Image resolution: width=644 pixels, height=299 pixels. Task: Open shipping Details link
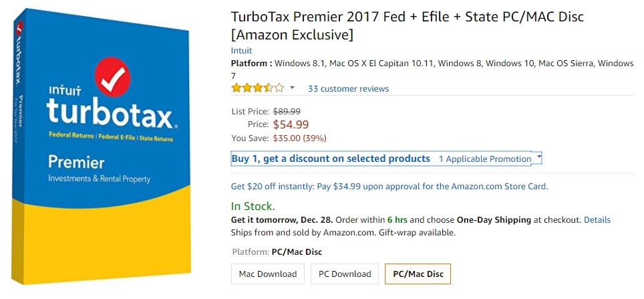597,220
